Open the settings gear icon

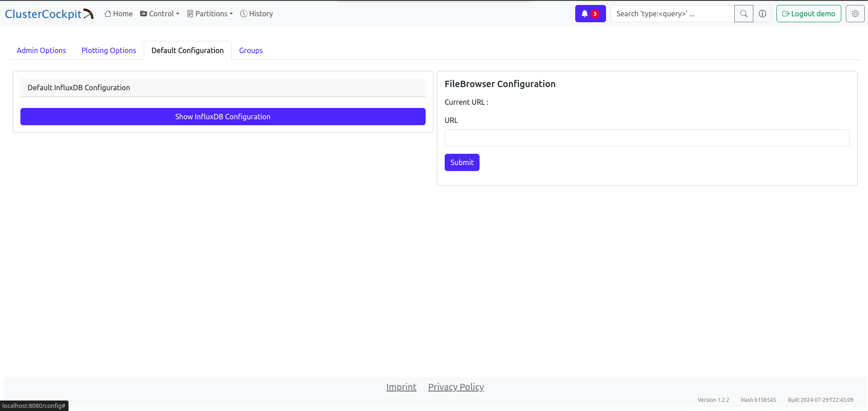[x=855, y=14]
